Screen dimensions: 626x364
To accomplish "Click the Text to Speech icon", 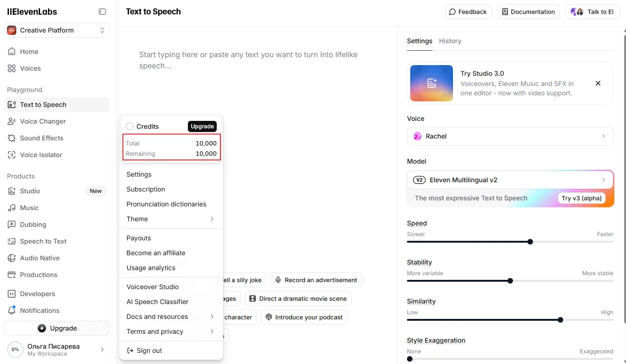I will 12,105.
